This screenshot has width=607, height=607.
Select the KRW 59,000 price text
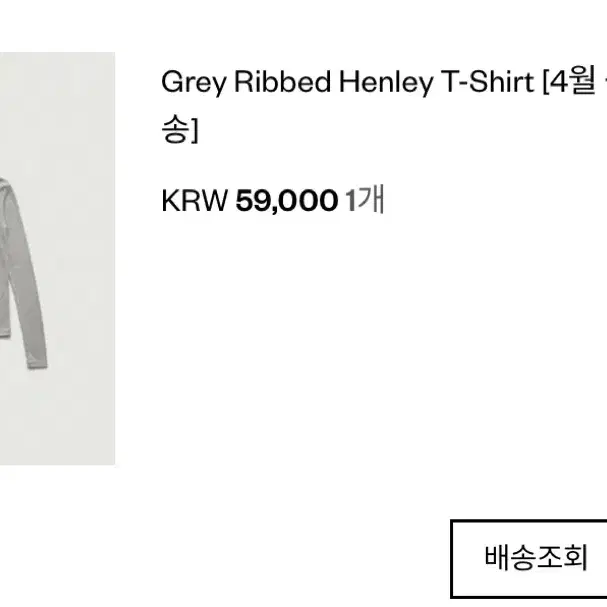[x=250, y=201]
